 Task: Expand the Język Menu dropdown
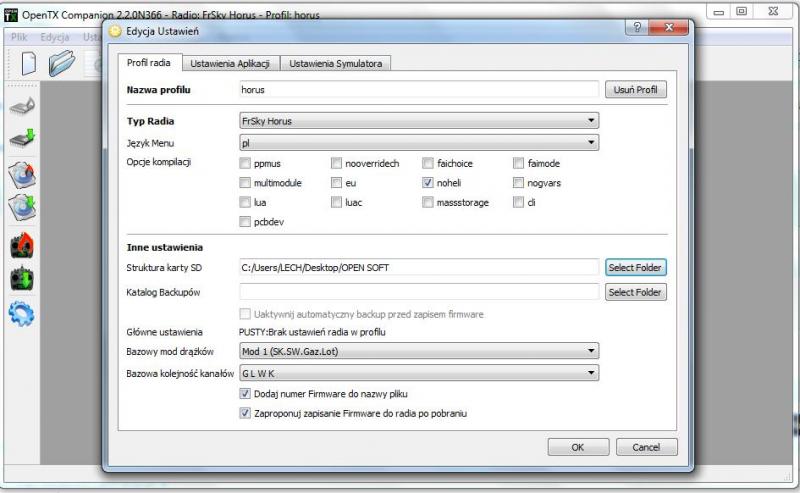pos(418,143)
